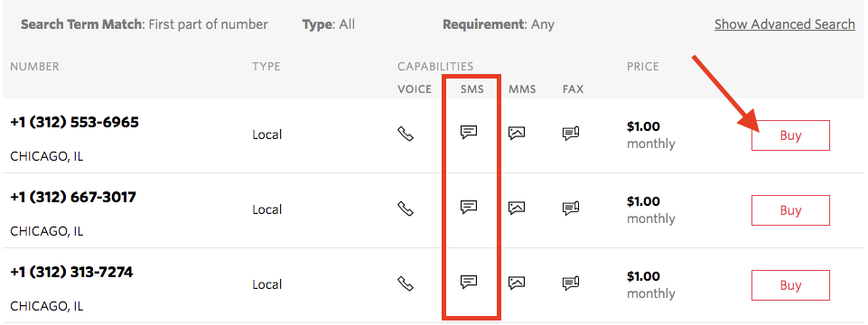Open Show Advanced Search link
The width and height of the screenshot is (868, 325).
pos(784,24)
